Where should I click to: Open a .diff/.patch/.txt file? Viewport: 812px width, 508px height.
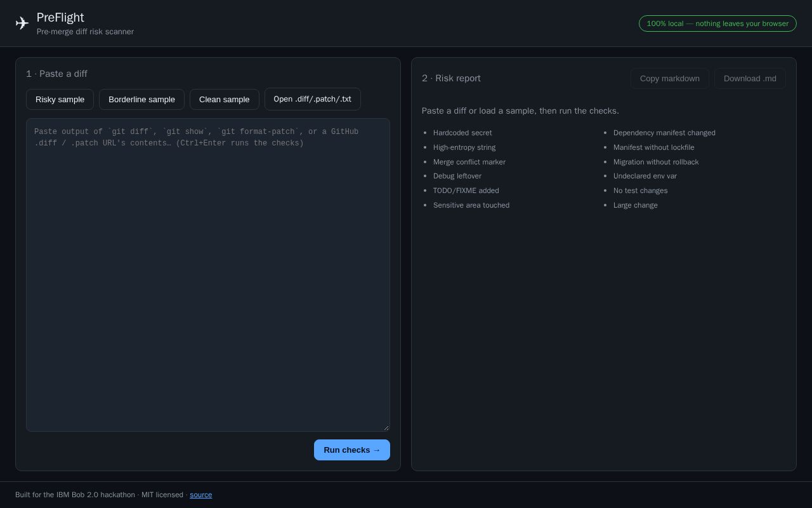312,99
